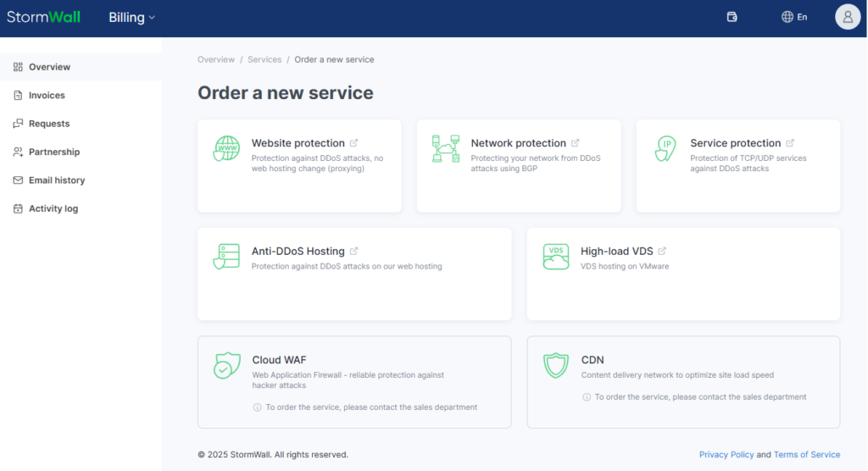Click the Overview grid icon in sidebar
Viewport: 868px width, 471px height.
coord(18,67)
